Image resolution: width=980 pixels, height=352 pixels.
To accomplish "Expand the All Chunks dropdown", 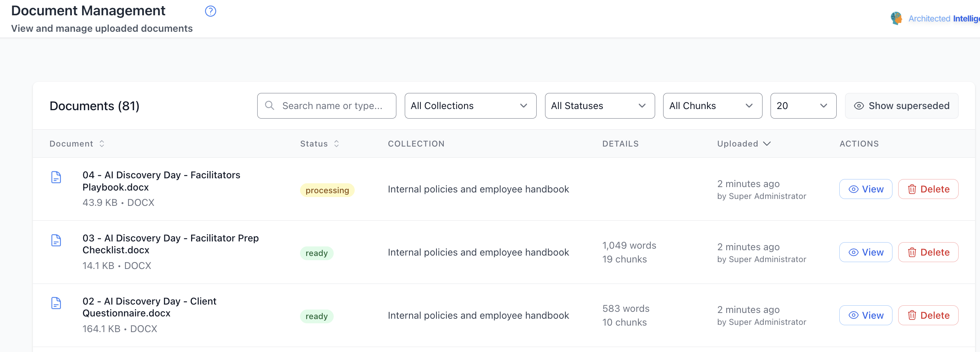I will click(712, 106).
